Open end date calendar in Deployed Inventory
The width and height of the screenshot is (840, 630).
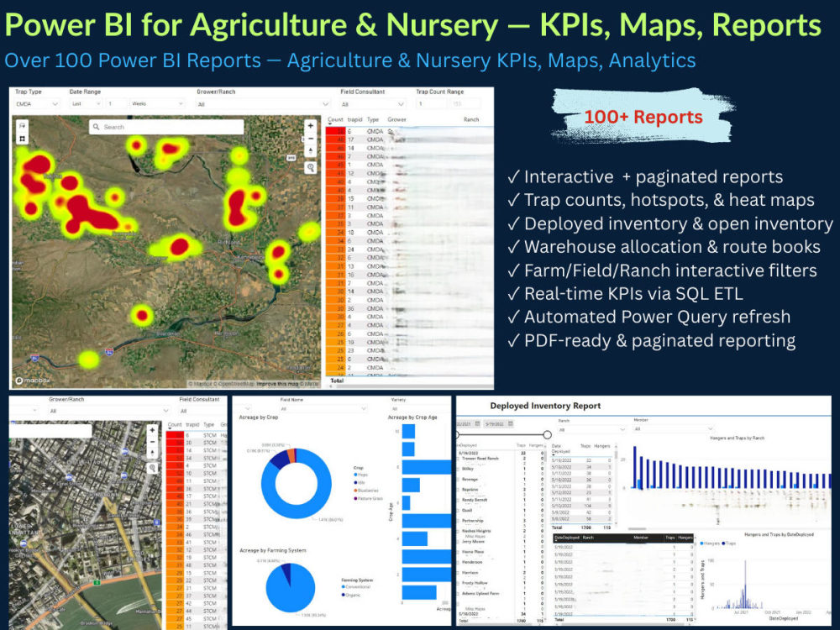point(510,423)
